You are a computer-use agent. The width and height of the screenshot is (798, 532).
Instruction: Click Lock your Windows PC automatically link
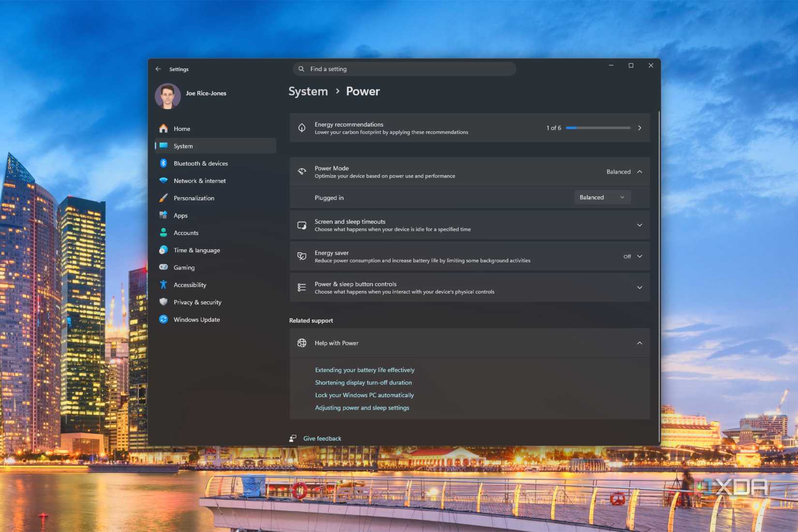[x=364, y=395]
